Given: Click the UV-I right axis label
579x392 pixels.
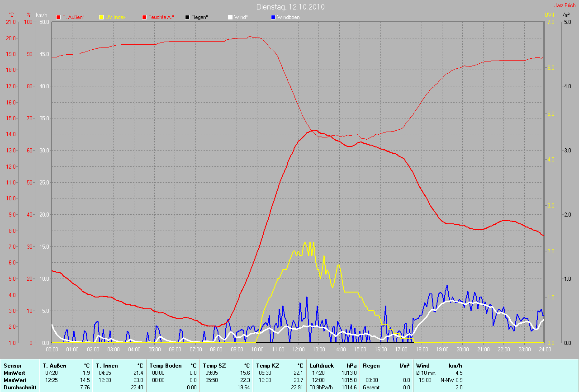Looking at the screenshot, I should tap(549, 14).
